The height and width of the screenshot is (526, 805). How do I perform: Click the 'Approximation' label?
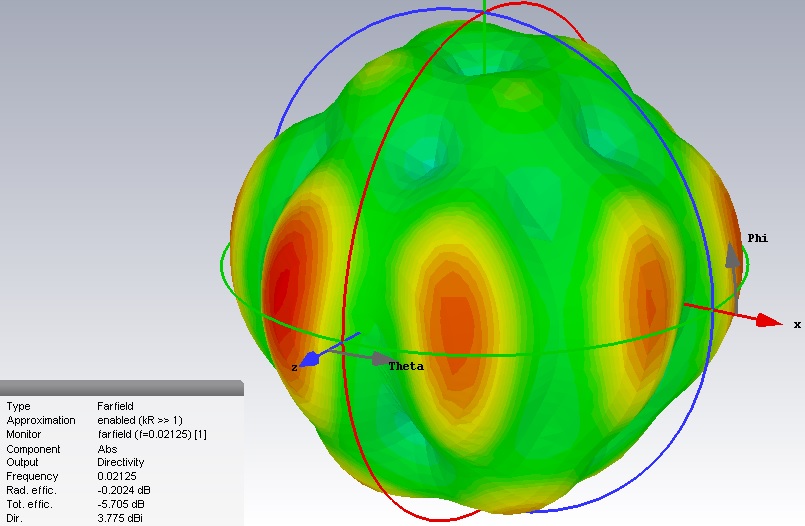tap(41, 420)
